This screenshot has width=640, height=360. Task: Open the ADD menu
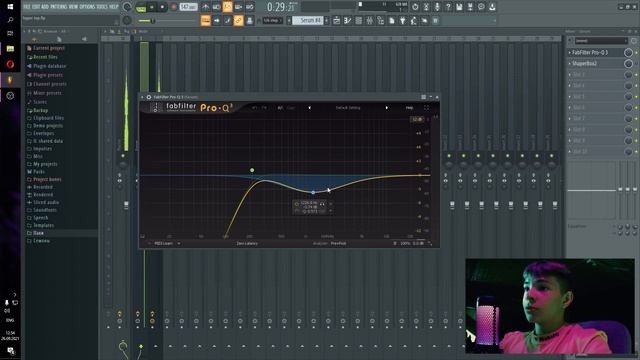[x=45, y=7]
